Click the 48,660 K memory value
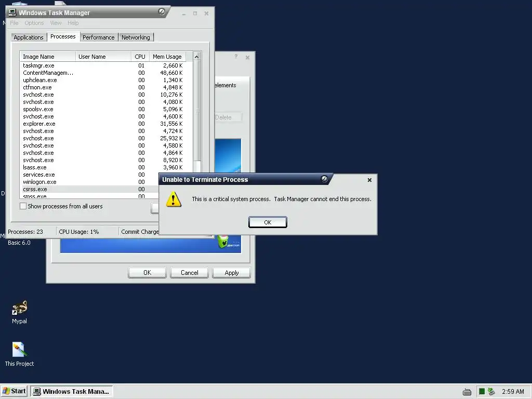This screenshot has height=399, width=532. (x=171, y=73)
